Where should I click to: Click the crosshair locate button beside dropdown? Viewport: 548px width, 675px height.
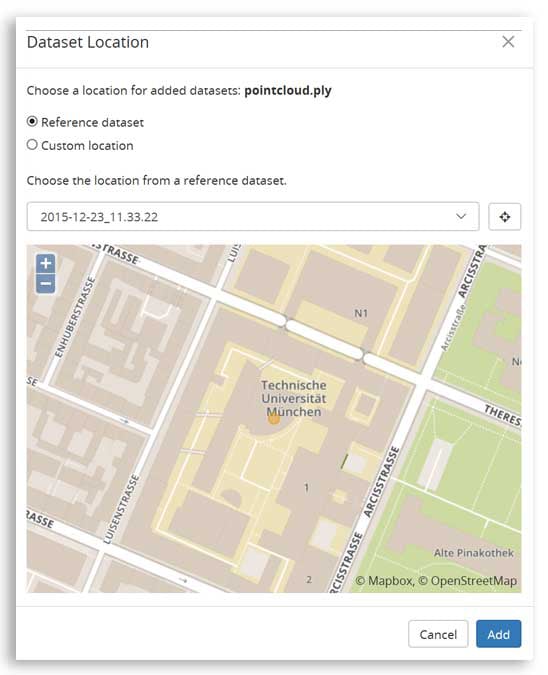point(505,217)
